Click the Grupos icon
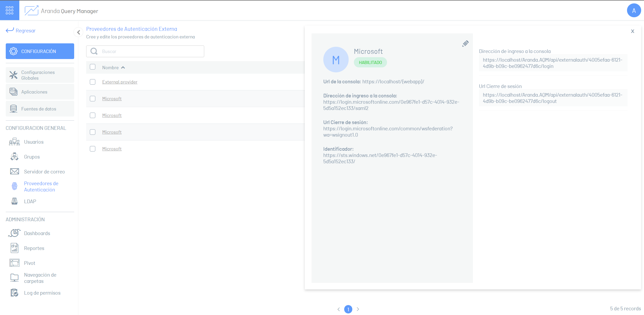 [14, 157]
